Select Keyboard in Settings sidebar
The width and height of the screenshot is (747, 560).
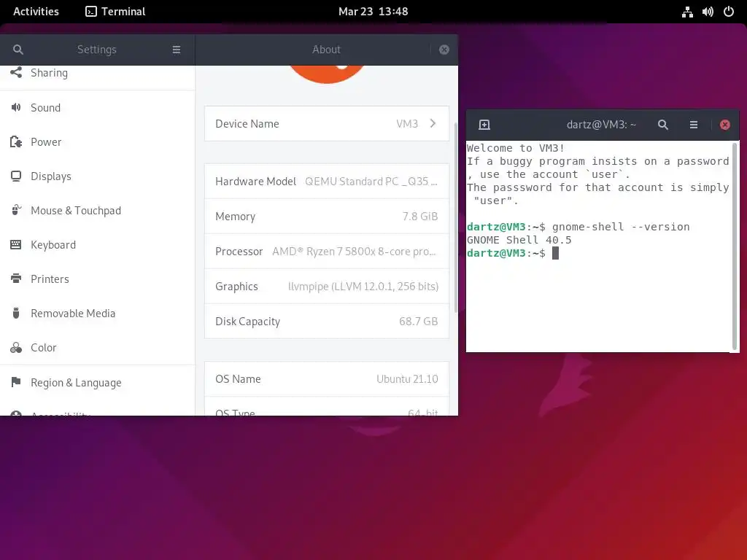tap(97, 245)
